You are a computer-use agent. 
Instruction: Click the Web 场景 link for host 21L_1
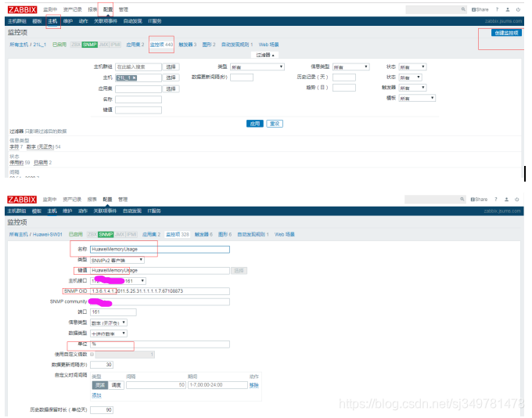click(x=268, y=45)
